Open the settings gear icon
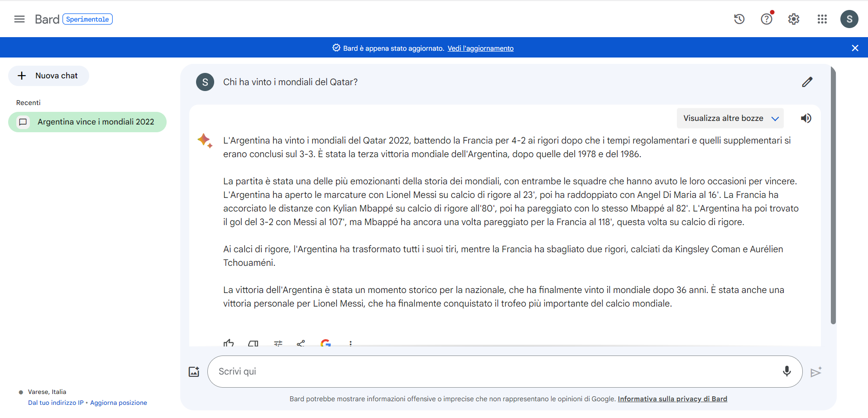This screenshot has width=868, height=418. [794, 19]
